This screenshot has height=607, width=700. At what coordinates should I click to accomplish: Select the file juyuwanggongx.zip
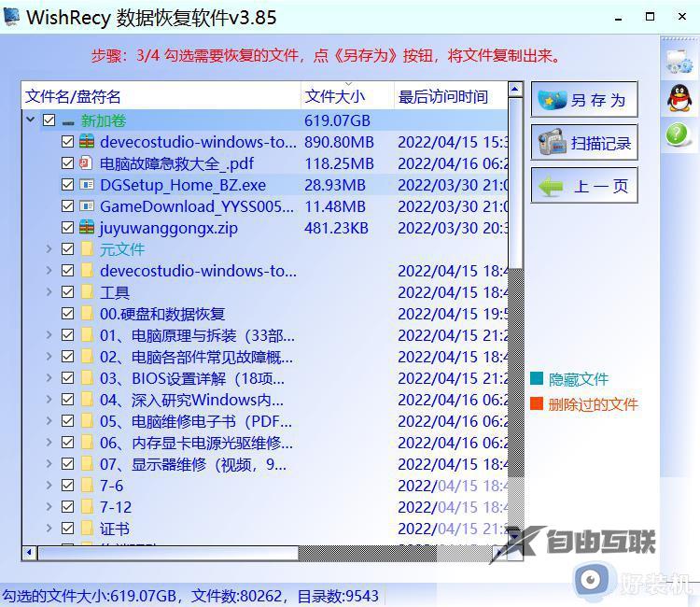[169, 228]
